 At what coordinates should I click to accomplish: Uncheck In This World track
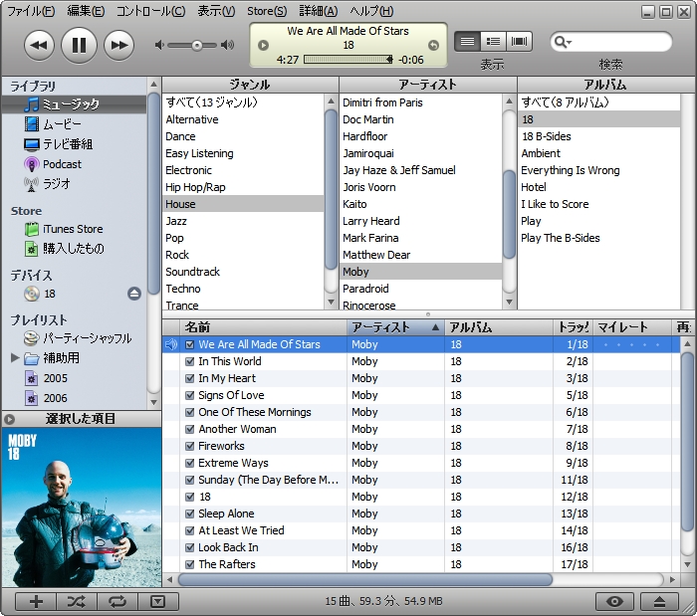(x=190, y=361)
